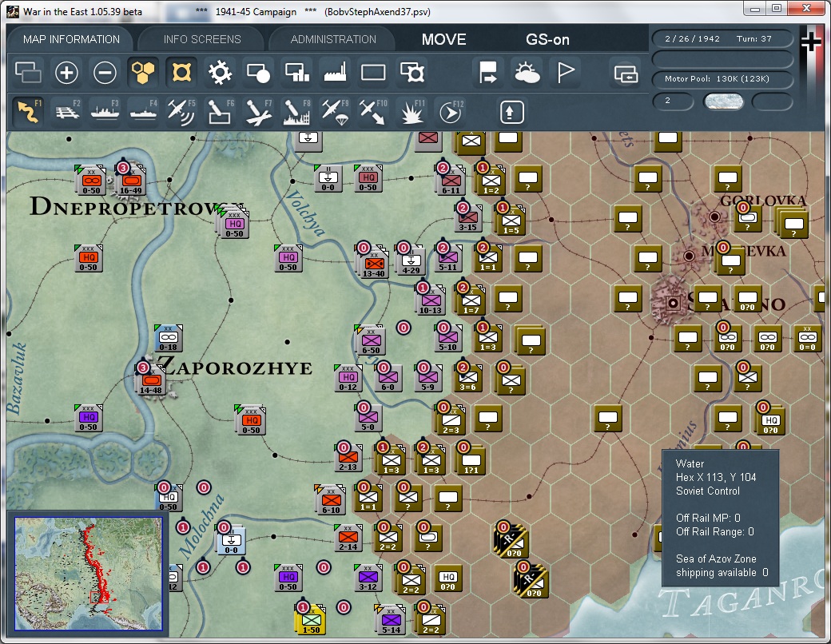Select the 3-12 purple infantry counter

point(368,578)
